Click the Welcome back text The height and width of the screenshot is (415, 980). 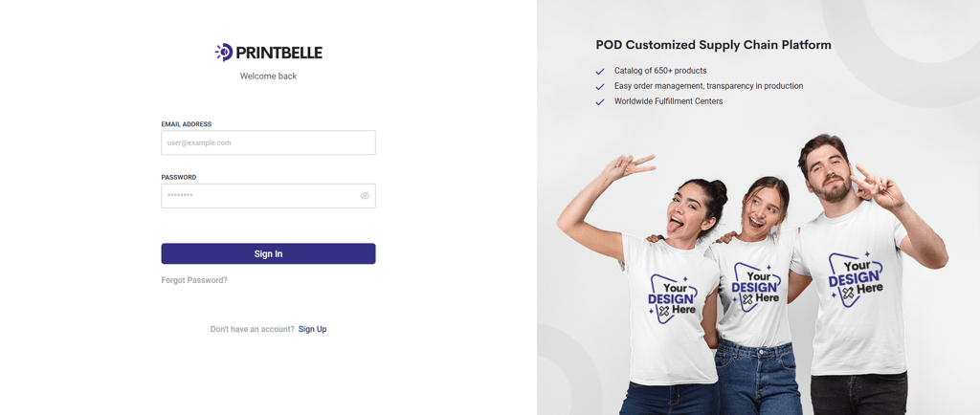[x=268, y=76]
